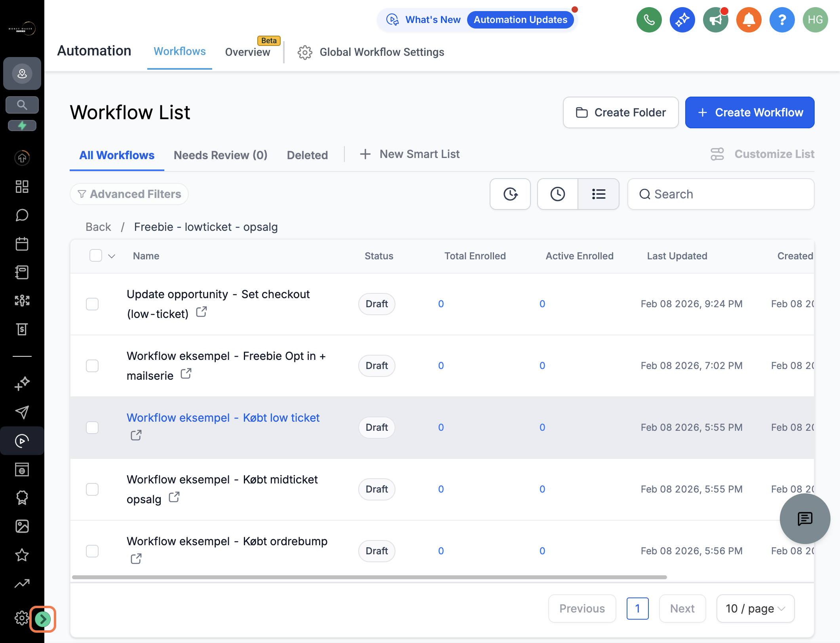This screenshot has width=840, height=643.
Task: Open the sidebar reporting trend line icon
Action: click(x=22, y=583)
